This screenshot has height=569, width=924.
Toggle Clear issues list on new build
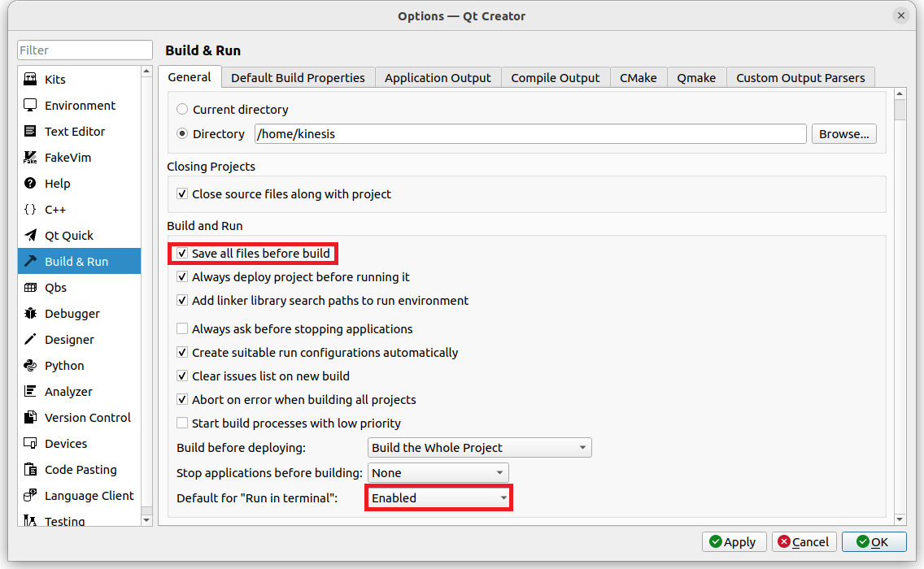point(182,376)
